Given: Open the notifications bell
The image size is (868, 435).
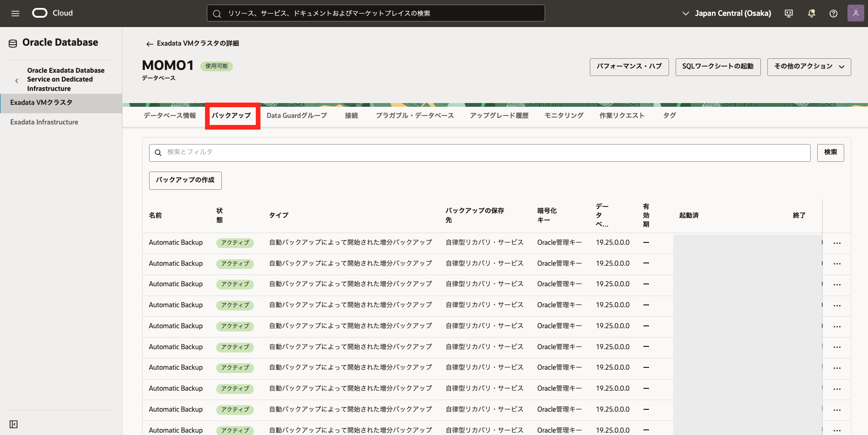Looking at the screenshot, I should [x=811, y=14].
